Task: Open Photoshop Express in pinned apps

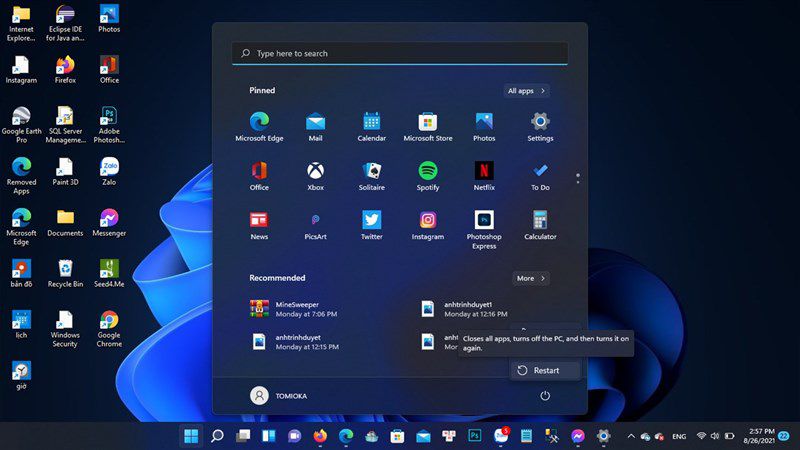Action: [x=484, y=230]
